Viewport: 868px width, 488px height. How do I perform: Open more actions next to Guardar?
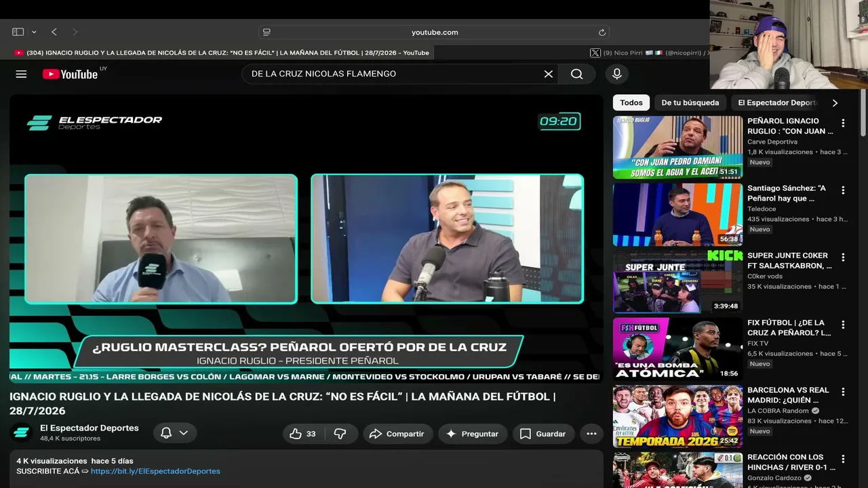591,434
